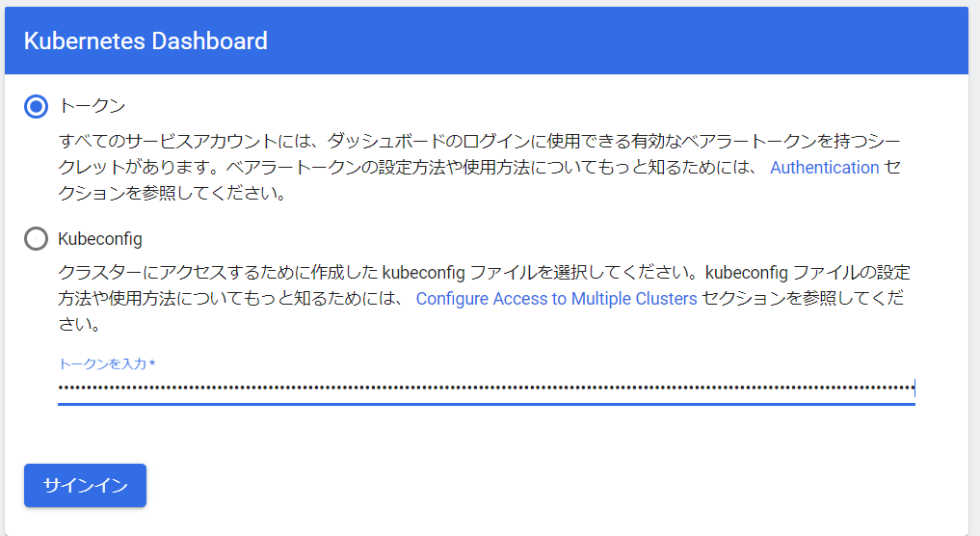Click the Kubeconfig option label text
The image size is (980, 536).
100,239
